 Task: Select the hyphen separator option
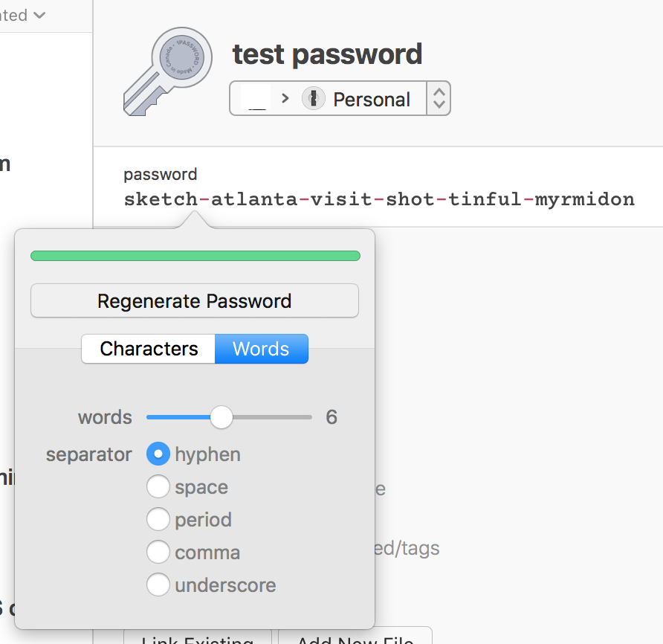(x=158, y=454)
